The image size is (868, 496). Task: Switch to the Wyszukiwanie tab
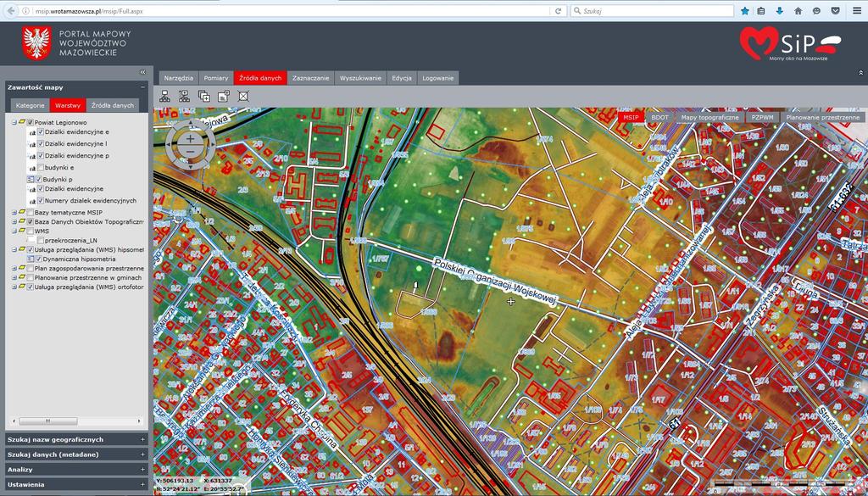pyautogui.click(x=360, y=78)
